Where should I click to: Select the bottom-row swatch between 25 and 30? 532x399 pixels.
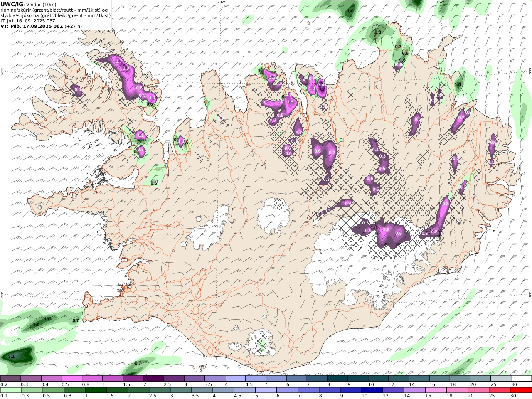tap(499, 390)
